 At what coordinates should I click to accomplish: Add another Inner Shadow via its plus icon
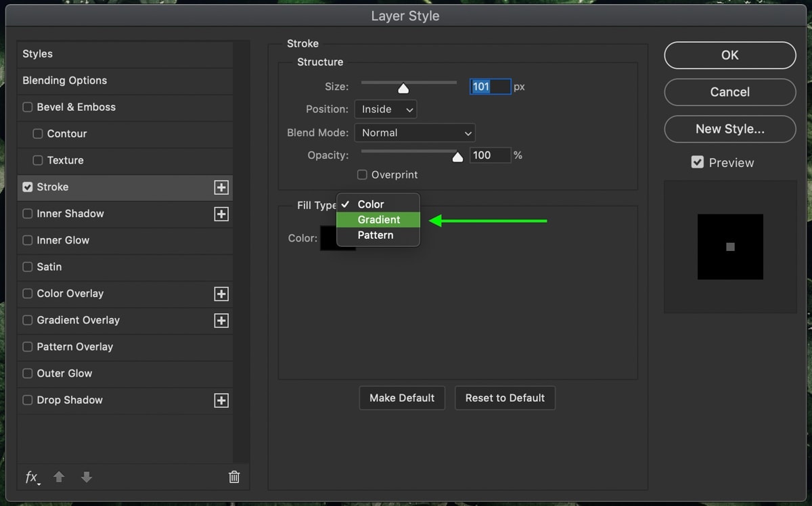coord(221,213)
